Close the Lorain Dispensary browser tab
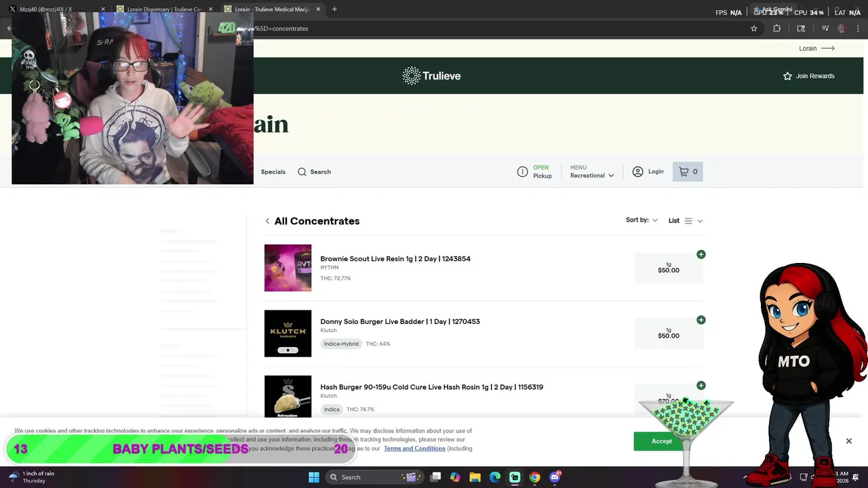868x488 pixels. [x=210, y=9]
